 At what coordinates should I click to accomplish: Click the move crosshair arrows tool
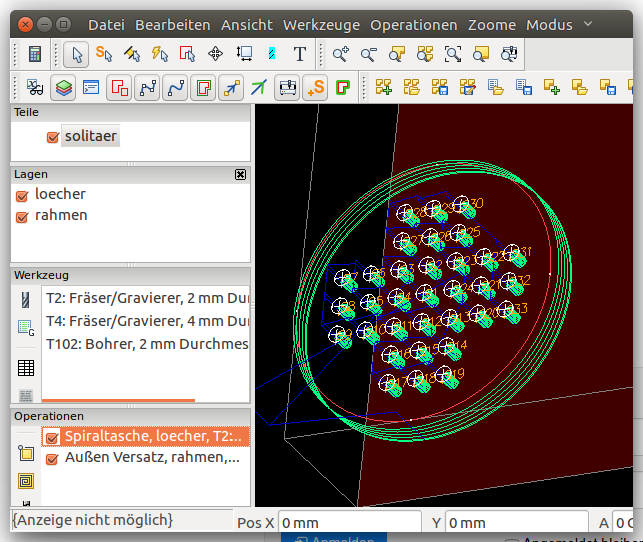pos(215,54)
